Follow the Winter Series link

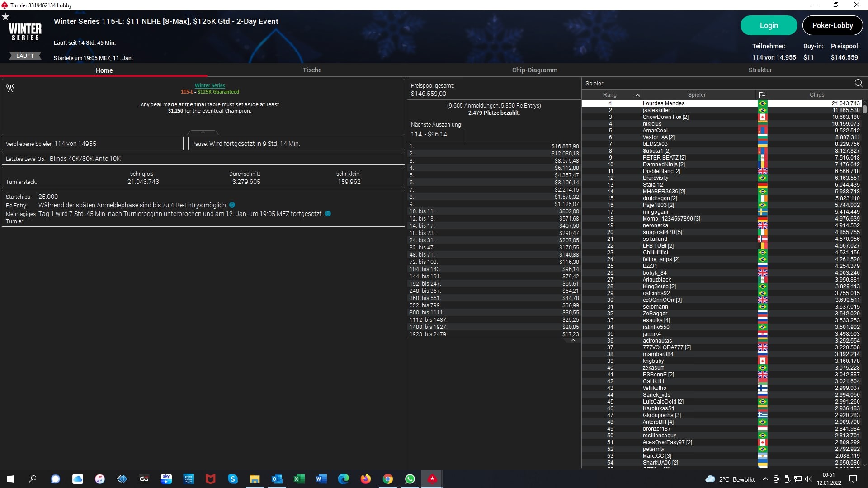[210, 85]
